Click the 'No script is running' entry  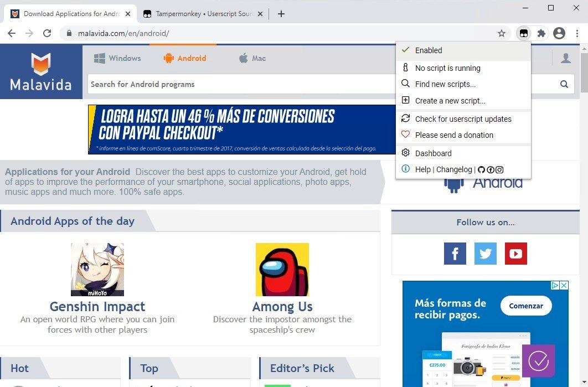(x=463, y=68)
